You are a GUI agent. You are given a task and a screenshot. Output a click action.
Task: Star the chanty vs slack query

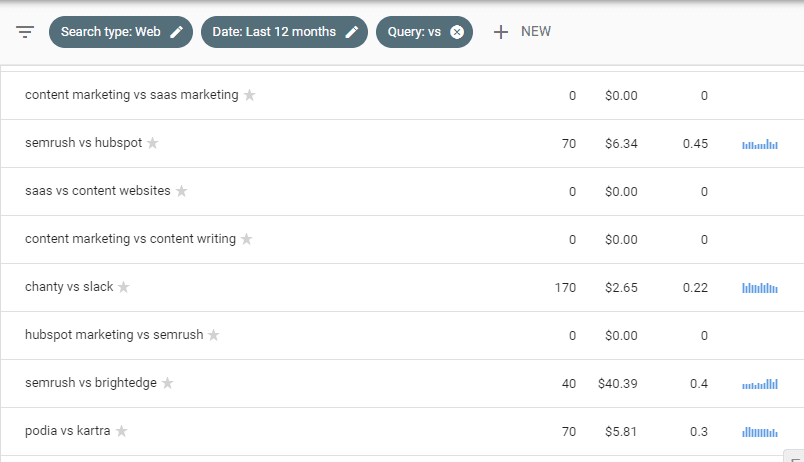pyautogui.click(x=124, y=287)
